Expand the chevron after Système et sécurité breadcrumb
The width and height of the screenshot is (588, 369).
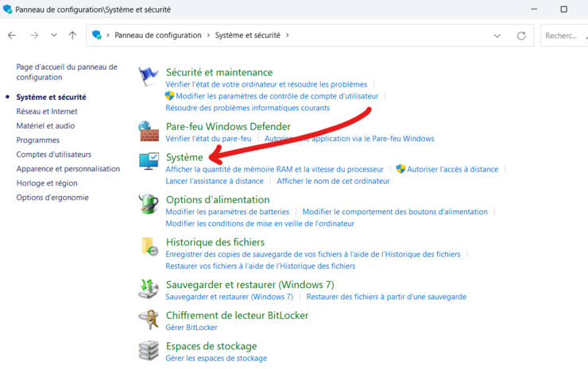[288, 35]
